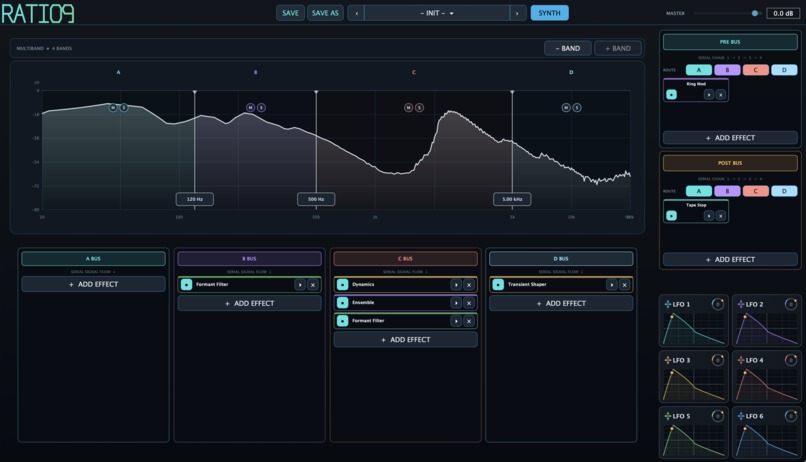Click the LFO 4 rate knob

tap(791, 360)
